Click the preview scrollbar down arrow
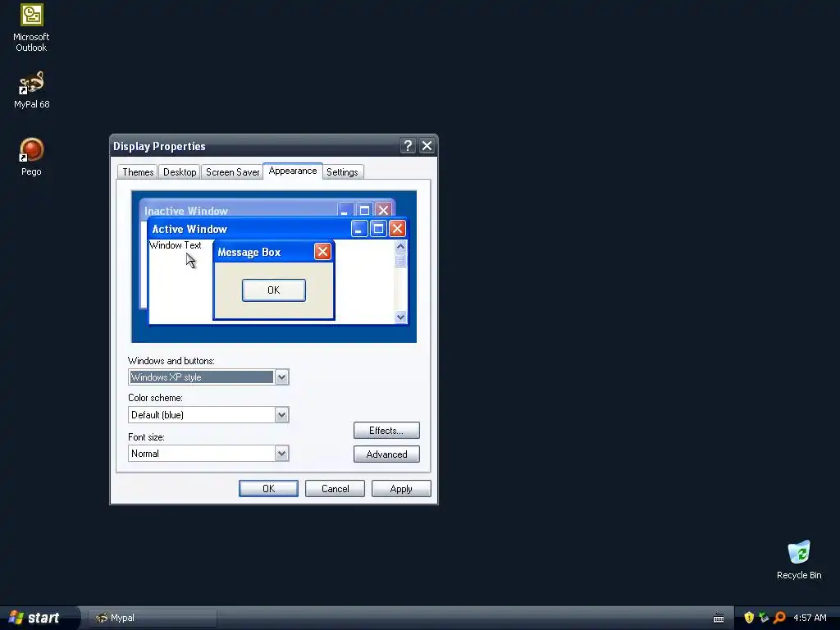840x630 pixels. (400, 317)
